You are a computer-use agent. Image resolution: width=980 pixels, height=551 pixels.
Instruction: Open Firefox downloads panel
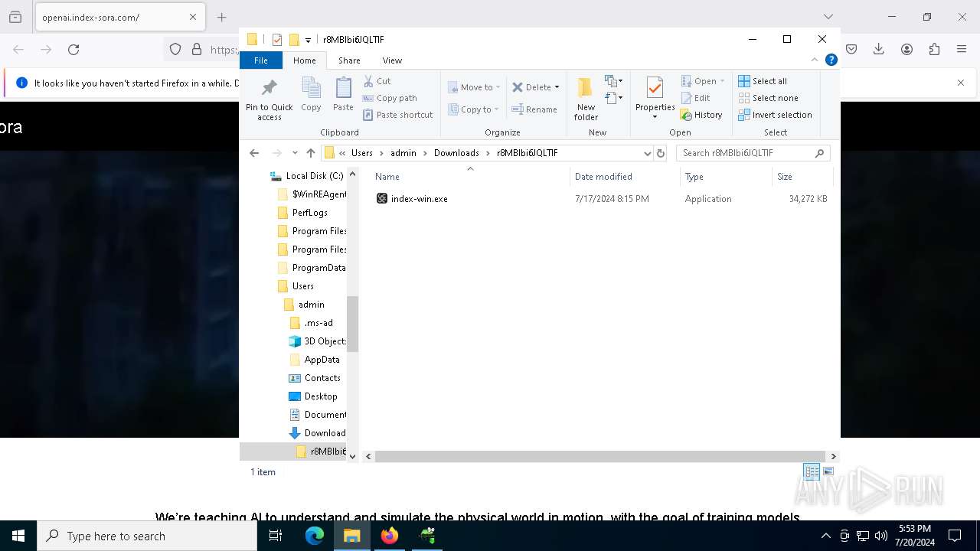pyautogui.click(x=878, y=50)
